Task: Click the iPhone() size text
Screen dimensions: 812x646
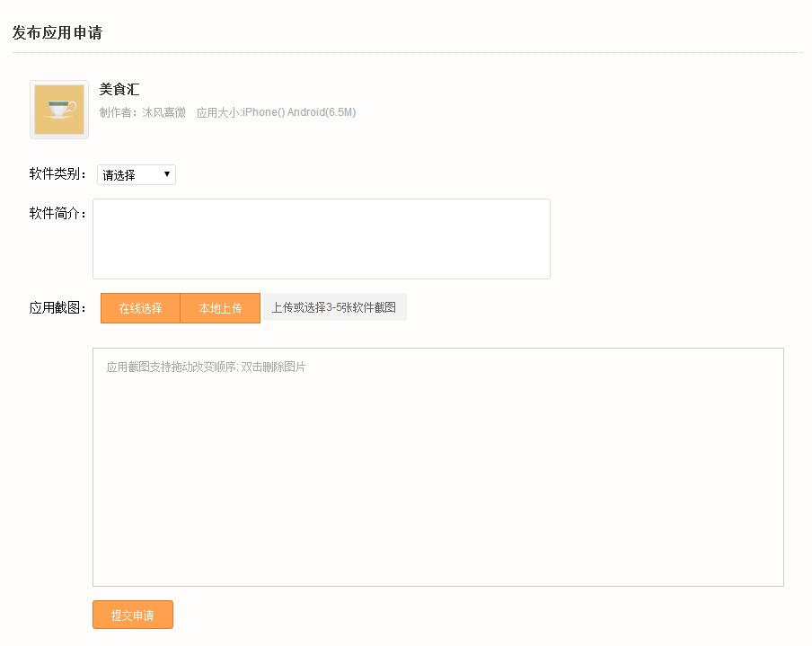Action: pyautogui.click(x=263, y=112)
